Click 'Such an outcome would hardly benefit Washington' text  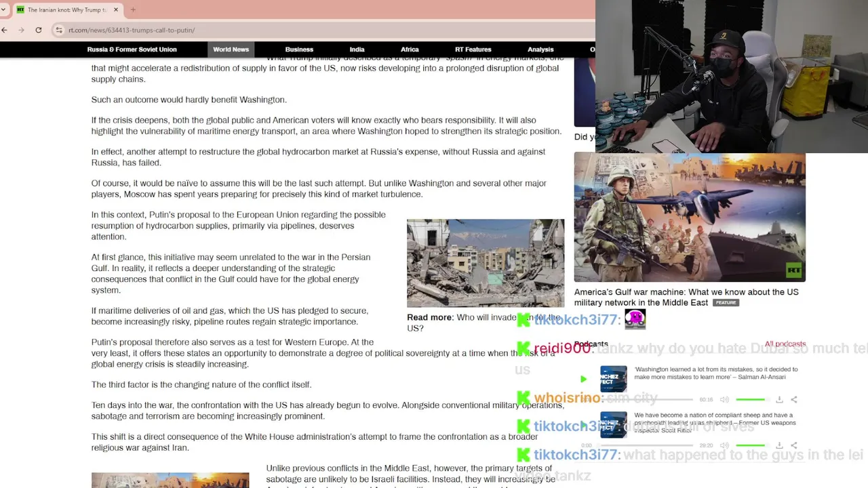coord(189,100)
